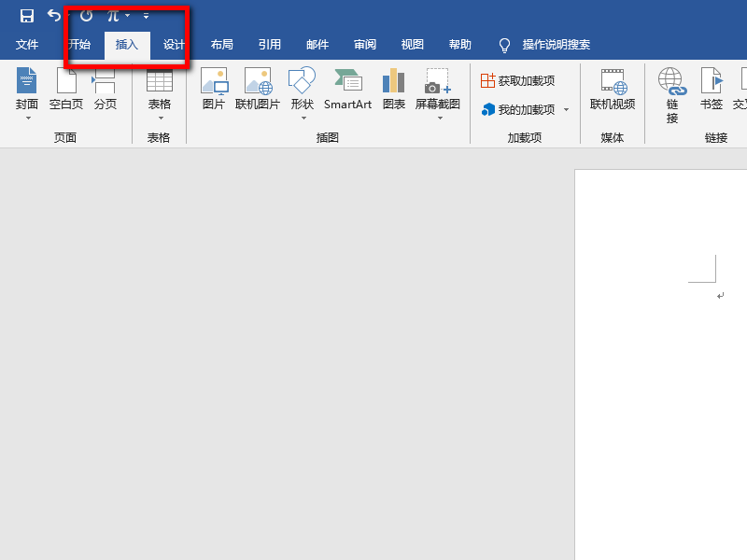Insert a 图表 chart
The image size is (747, 560).
tap(393, 89)
